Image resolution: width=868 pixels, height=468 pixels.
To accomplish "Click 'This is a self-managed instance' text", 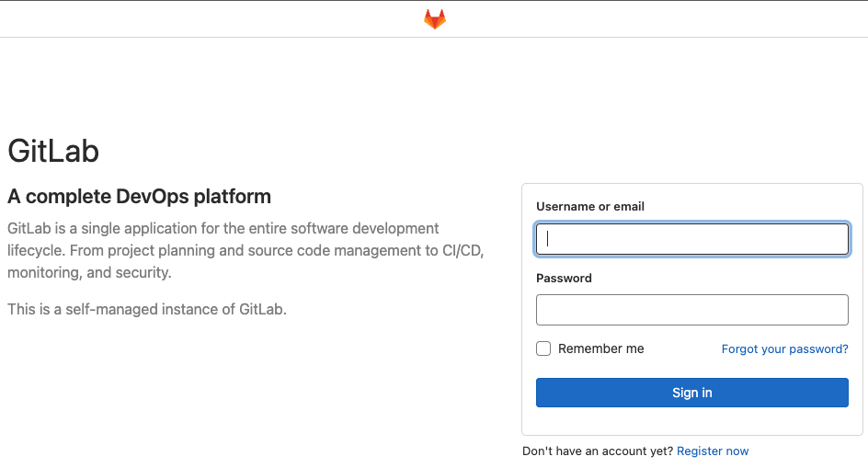I will [147, 310].
